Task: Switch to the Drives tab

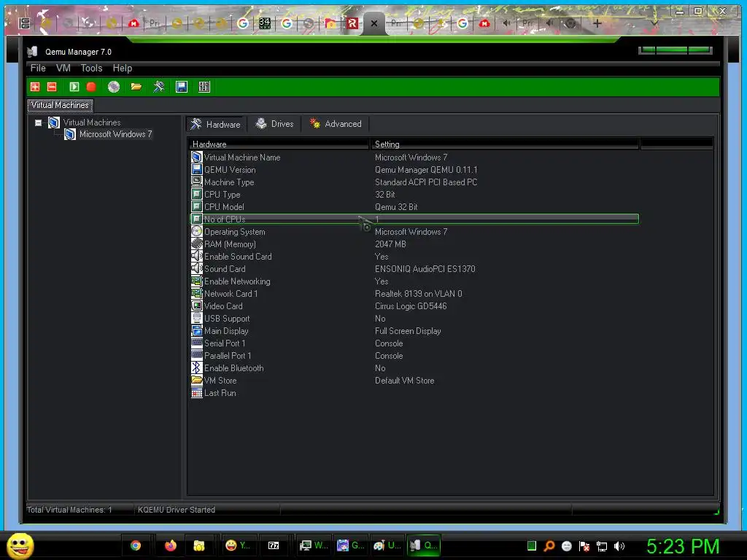Action: [274, 124]
